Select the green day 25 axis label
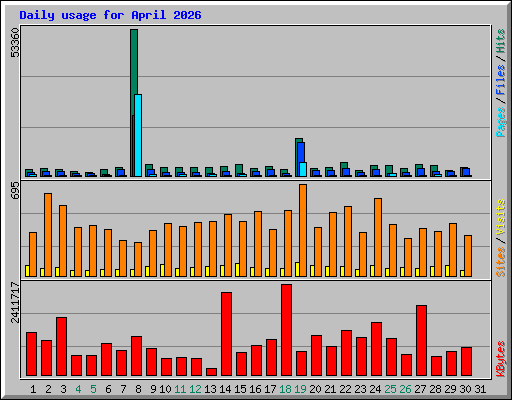The width and height of the screenshot is (512, 400). click(x=390, y=389)
